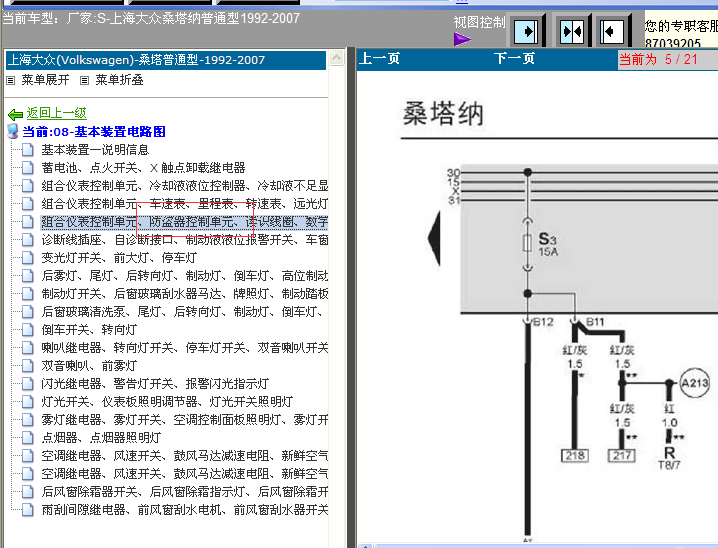
Task: Click the page icon beside 闪光继电器
Action: pyautogui.click(x=28, y=384)
